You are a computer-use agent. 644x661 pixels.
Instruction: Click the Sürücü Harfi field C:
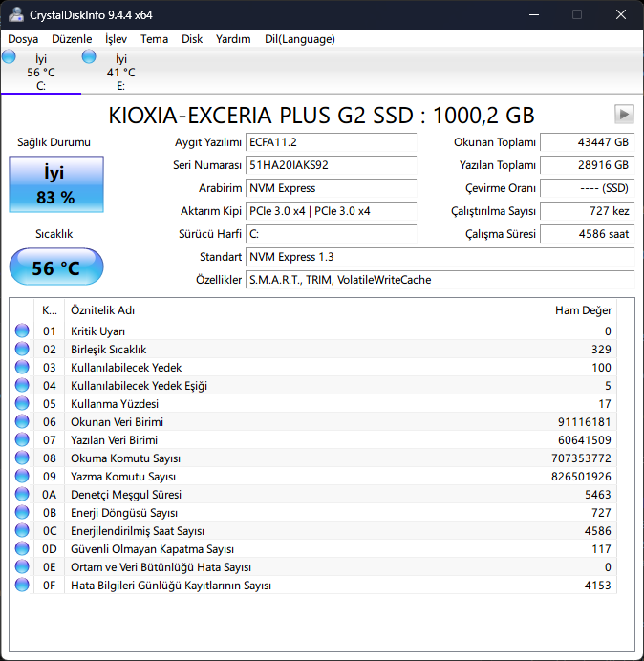click(331, 234)
